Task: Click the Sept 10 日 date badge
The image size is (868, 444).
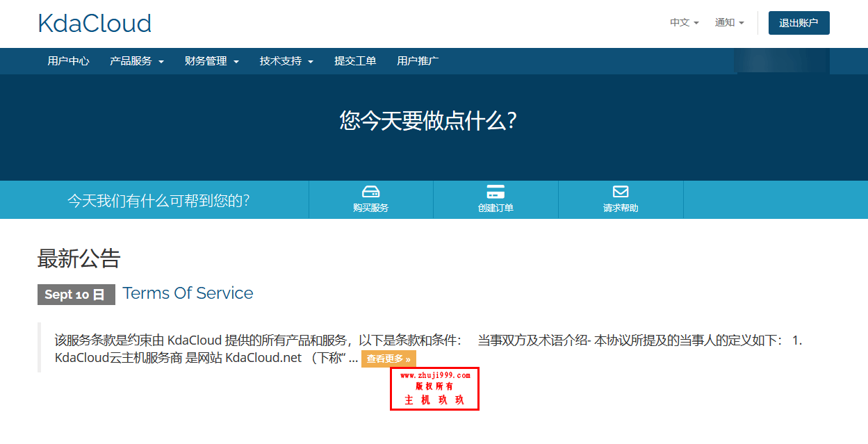Action: click(75, 295)
